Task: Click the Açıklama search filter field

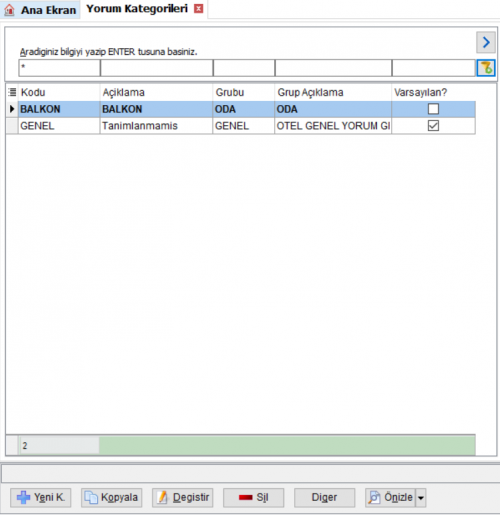Action: click(156, 68)
